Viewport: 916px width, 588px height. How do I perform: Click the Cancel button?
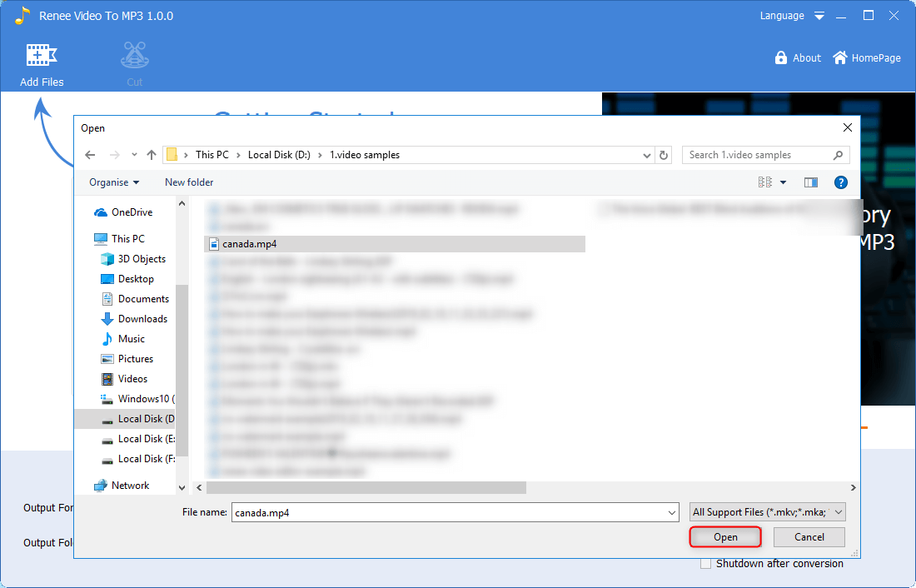[809, 537]
